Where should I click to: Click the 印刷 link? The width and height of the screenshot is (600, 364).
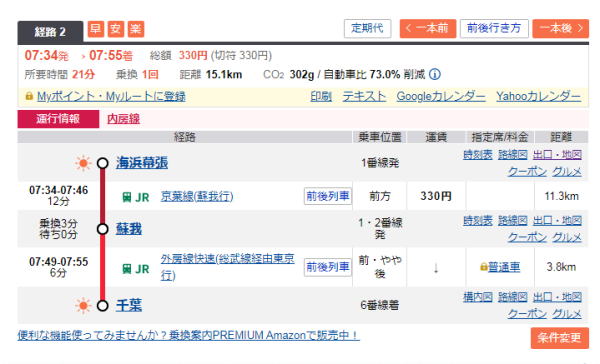321,96
